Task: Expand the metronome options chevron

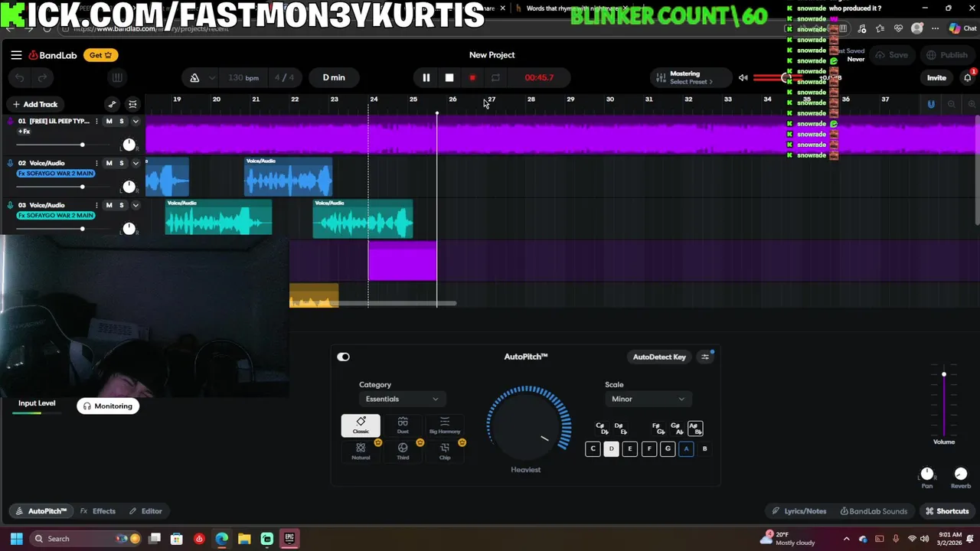Action: pos(212,77)
